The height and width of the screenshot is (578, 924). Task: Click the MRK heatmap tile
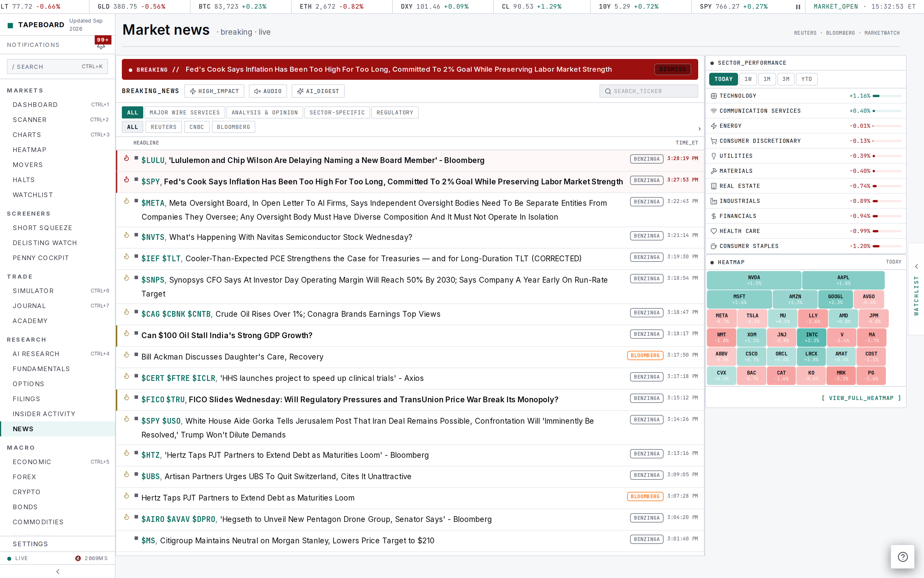click(x=841, y=376)
